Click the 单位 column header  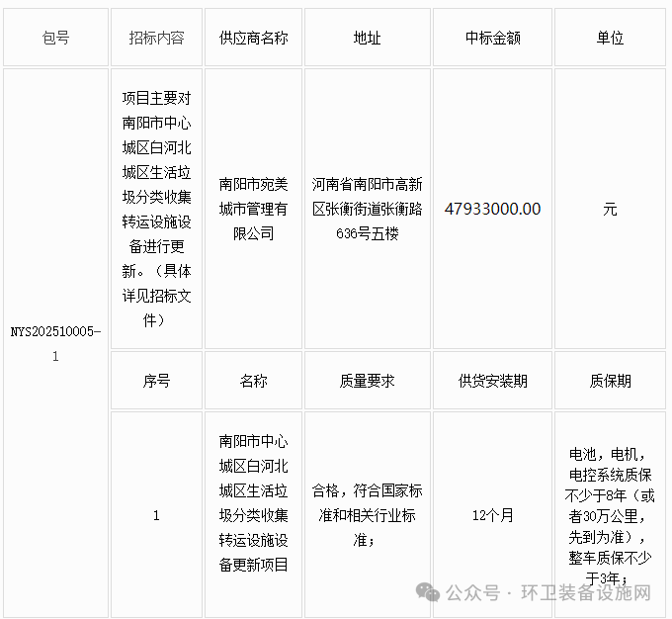(610, 38)
